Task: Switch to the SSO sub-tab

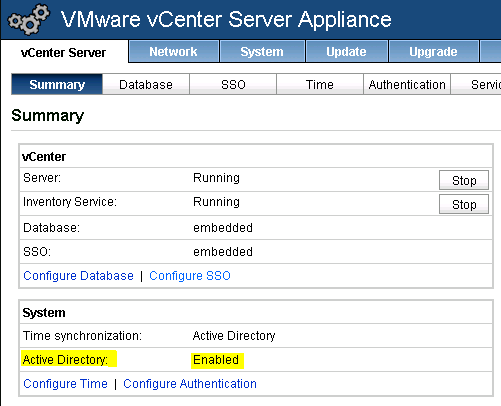Action: (x=233, y=84)
